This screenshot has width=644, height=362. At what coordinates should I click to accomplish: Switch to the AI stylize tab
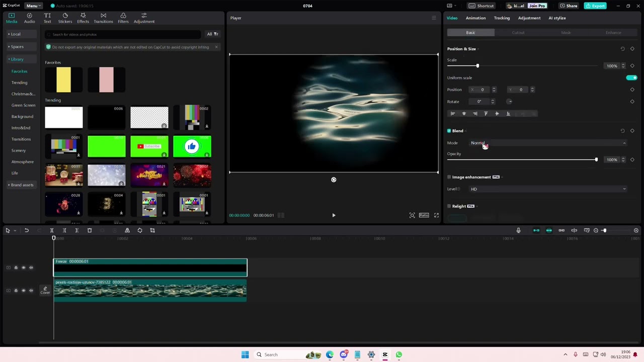pyautogui.click(x=557, y=18)
